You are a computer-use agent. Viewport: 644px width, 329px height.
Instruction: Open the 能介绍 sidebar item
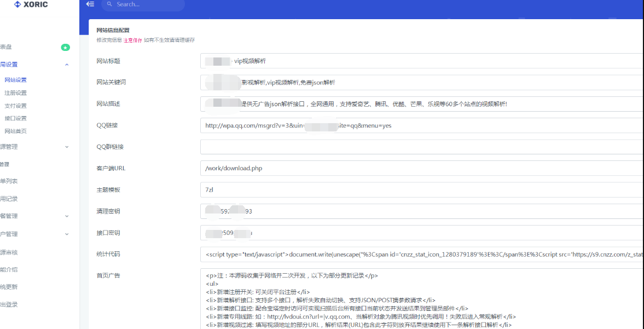tap(9, 270)
